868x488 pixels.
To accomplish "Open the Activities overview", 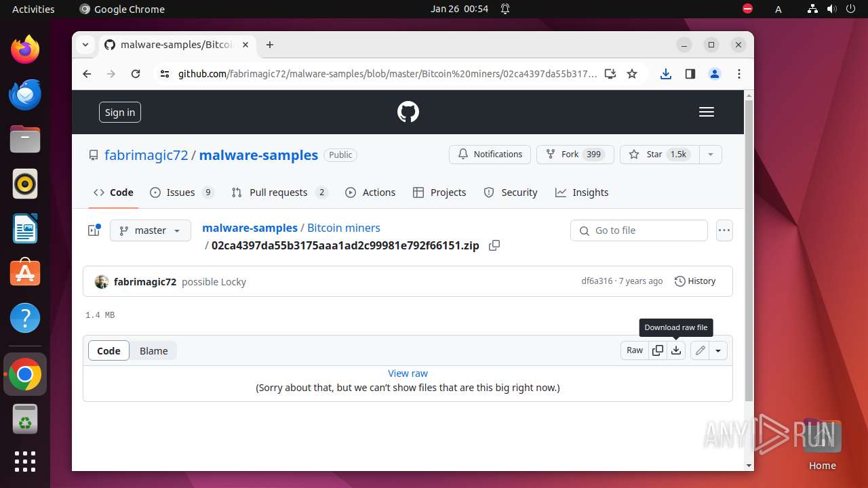I will pyautogui.click(x=33, y=9).
